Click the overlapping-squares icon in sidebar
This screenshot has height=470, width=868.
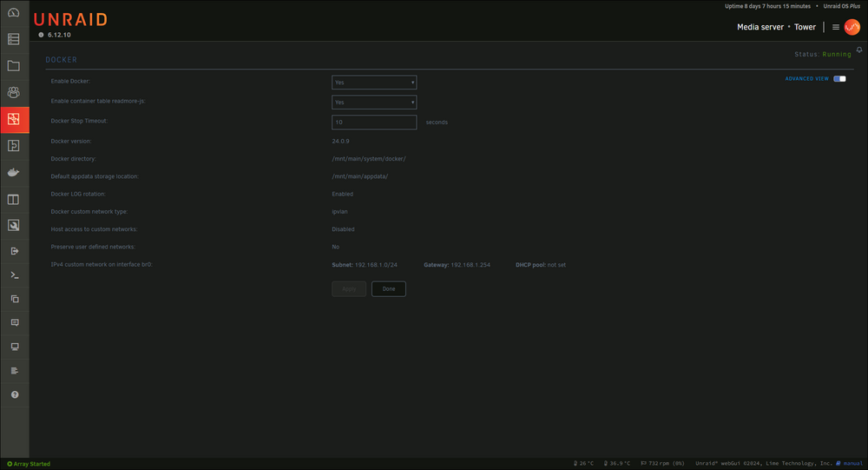pyautogui.click(x=15, y=299)
